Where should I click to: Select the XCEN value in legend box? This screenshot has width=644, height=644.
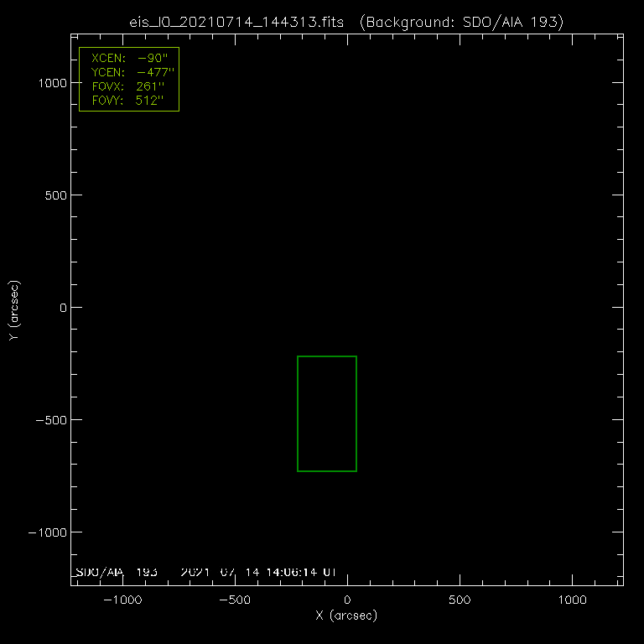pyautogui.click(x=152, y=60)
